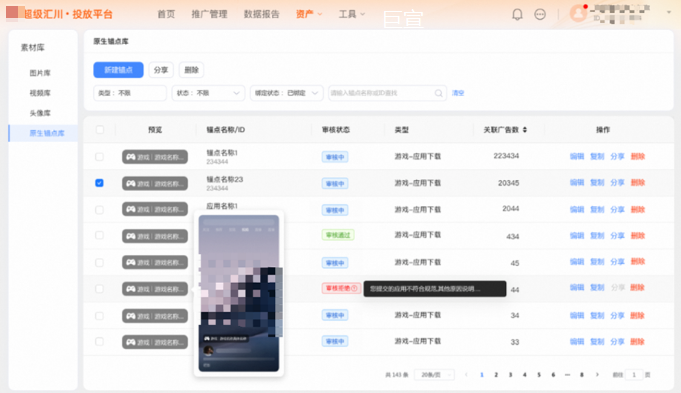
Task: Click the page jump input box
Action: 634,375
